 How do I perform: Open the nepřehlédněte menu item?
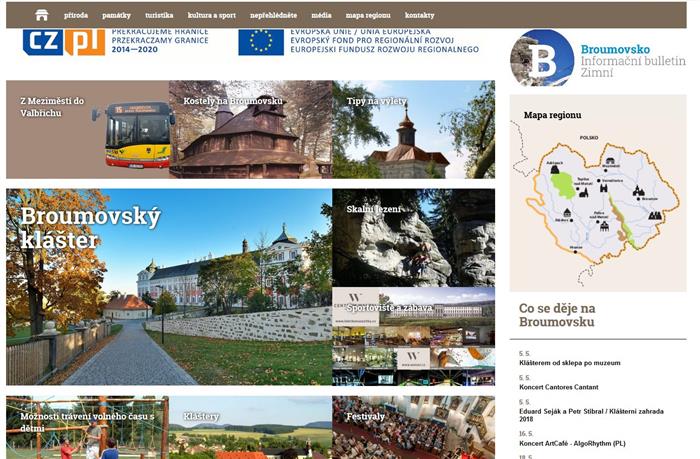coord(273,15)
